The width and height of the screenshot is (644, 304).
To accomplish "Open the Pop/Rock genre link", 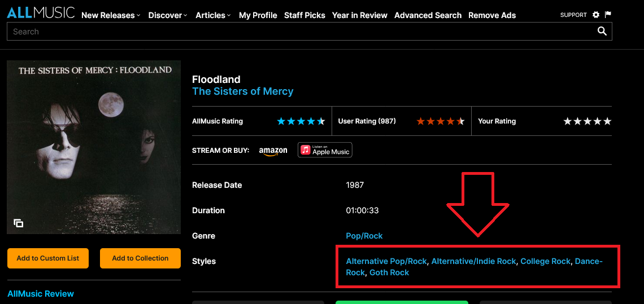I will pyautogui.click(x=364, y=236).
